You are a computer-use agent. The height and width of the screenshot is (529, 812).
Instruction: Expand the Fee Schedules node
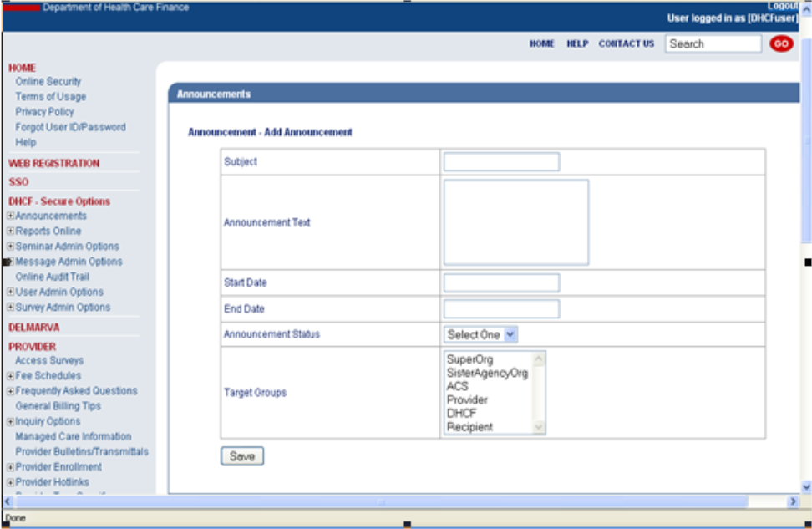click(x=10, y=376)
